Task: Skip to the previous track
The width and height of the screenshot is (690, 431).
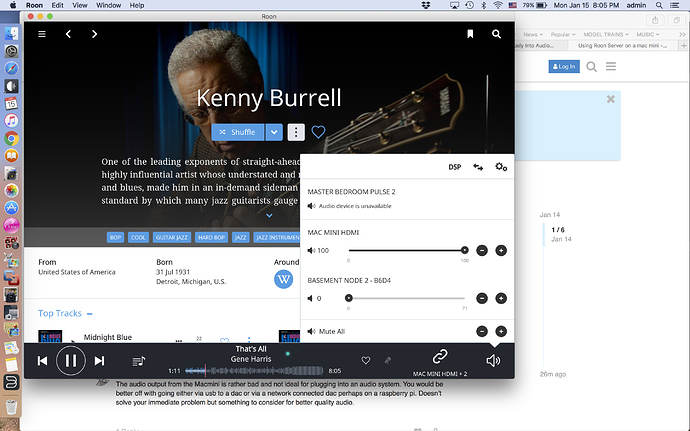Action: (42, 361)
